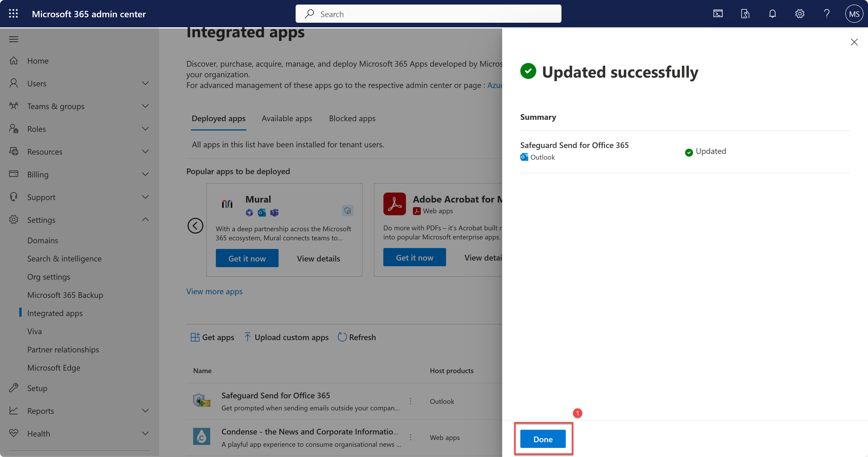Switch to the Blocked apps tab
The image size is (868, 457).
[352, 118]
